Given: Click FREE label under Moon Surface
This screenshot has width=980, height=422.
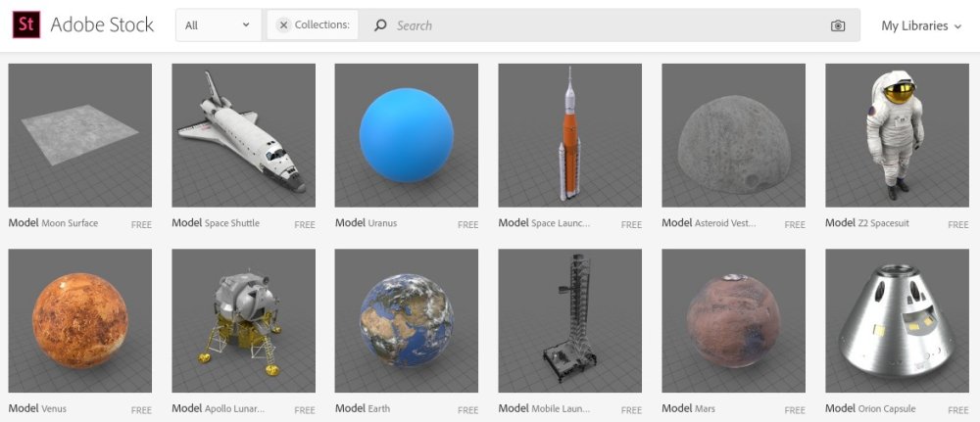Looking at the screenshot, I should (141, 225).
